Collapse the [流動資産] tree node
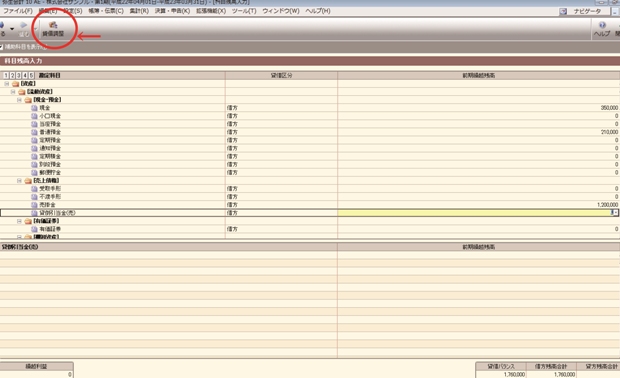The image size is (620, 378). (x=13, y=92)
